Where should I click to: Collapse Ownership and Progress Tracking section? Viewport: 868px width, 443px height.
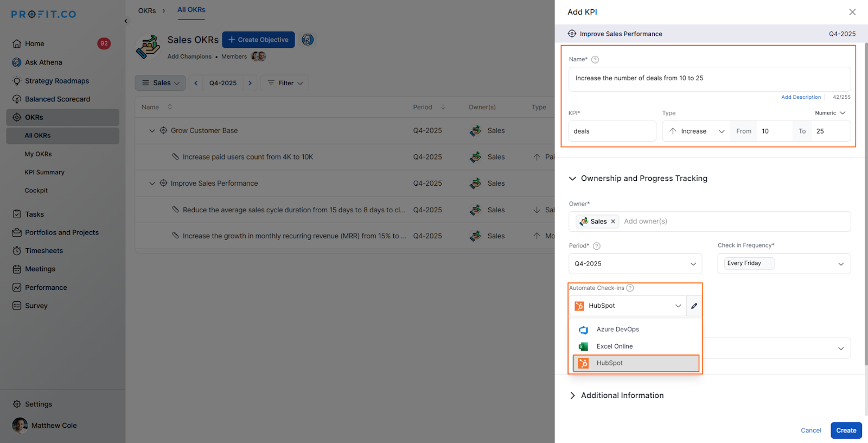click(x=572, y=179)
